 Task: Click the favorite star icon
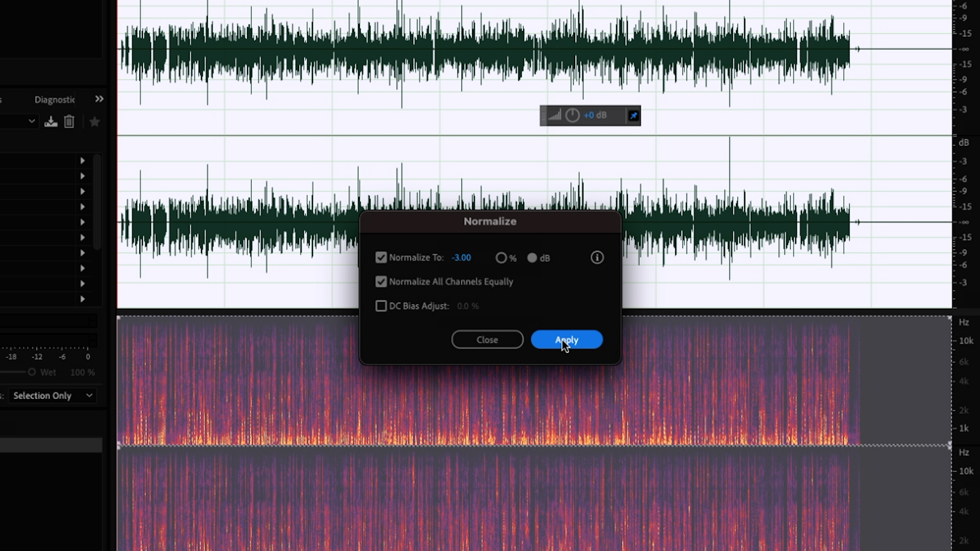(x=94, y=122)
